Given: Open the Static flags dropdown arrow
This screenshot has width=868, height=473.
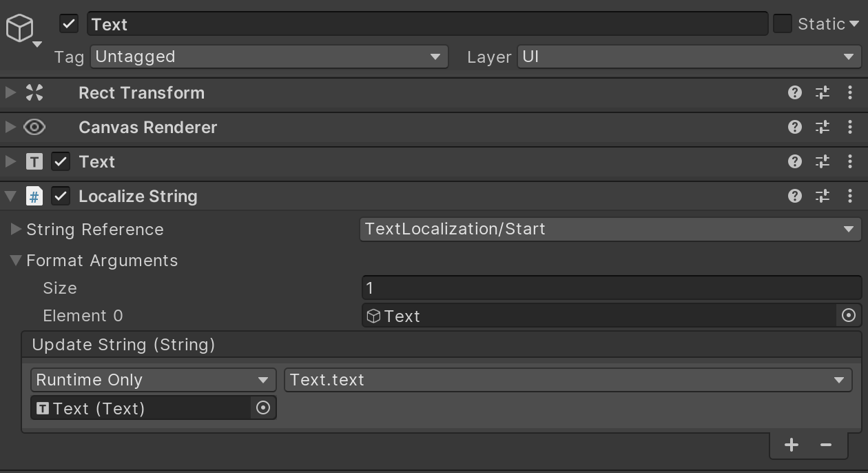Looking at the screenshot, I should point(854,24).
